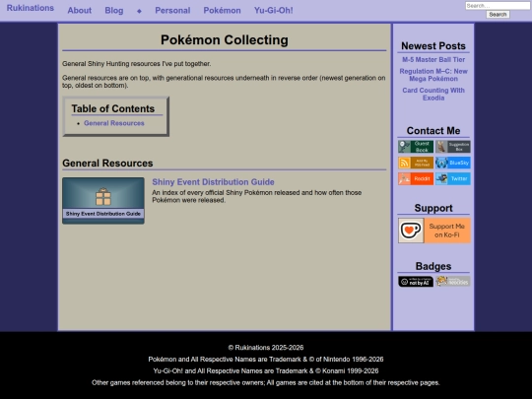
Task: Click the Table of Contents heading
Action: point(113,108)
